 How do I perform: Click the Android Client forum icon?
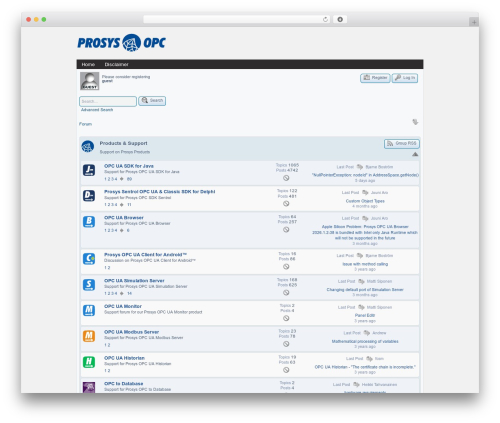pyautogui.click(x=89, y=259)
